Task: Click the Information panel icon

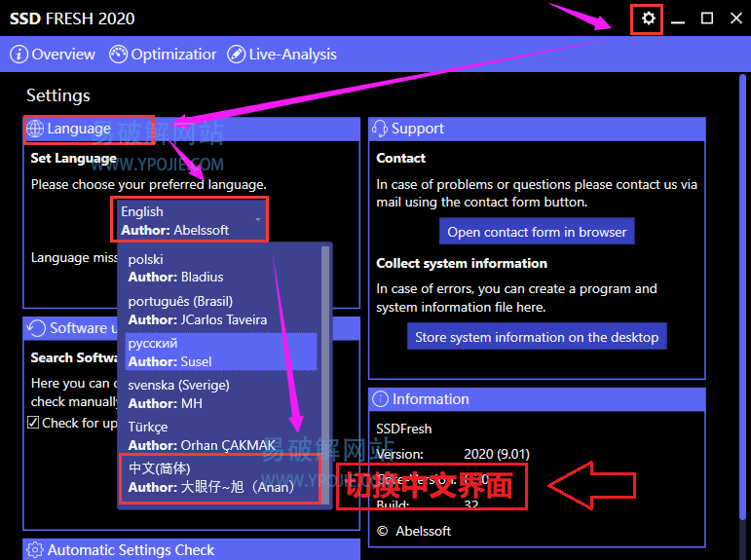Action: tap(379, 399)
